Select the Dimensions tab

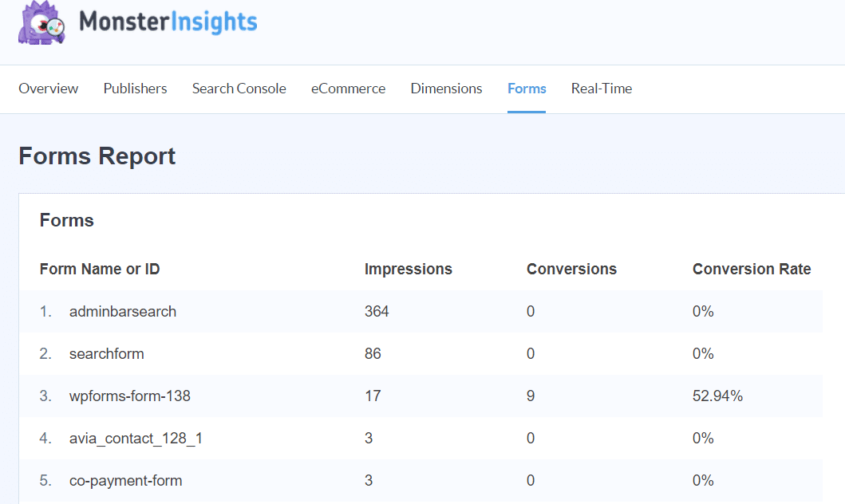coord(446,89)
